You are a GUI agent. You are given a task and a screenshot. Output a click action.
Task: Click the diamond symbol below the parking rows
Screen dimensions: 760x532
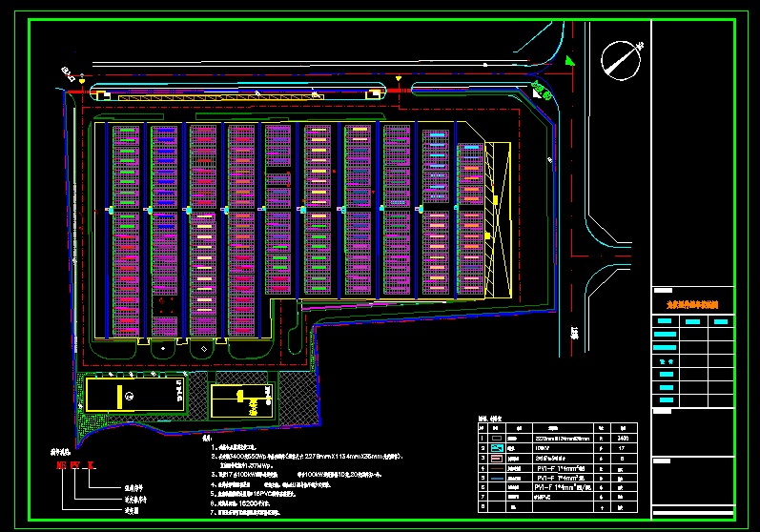pyautogui.click(x=204, y=349)
